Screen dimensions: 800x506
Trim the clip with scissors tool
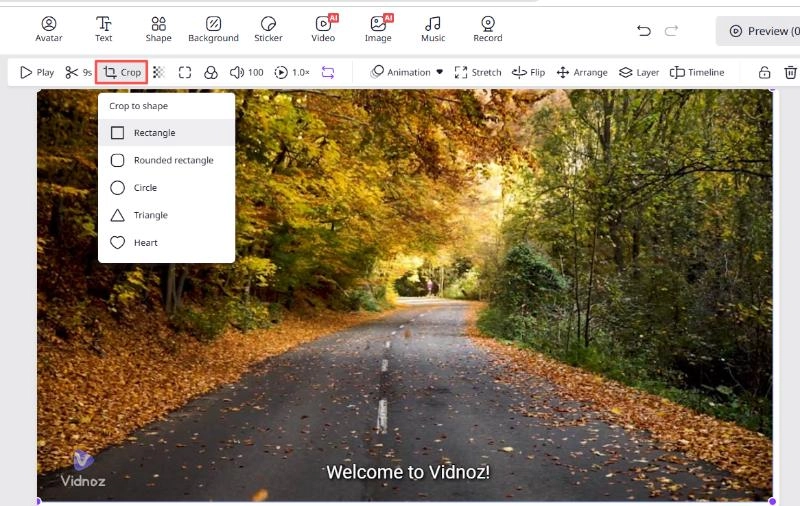pos(78,72)
